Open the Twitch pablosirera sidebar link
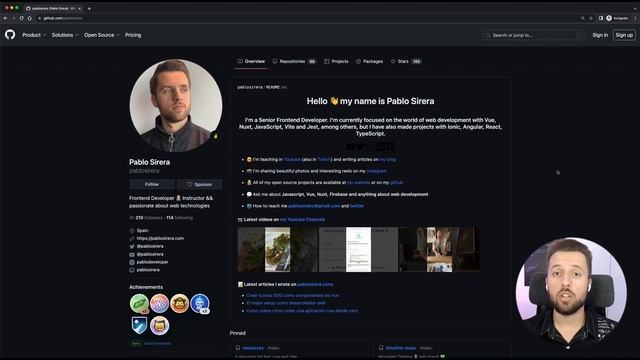The image size is (640, 360). tap(148, 270)
